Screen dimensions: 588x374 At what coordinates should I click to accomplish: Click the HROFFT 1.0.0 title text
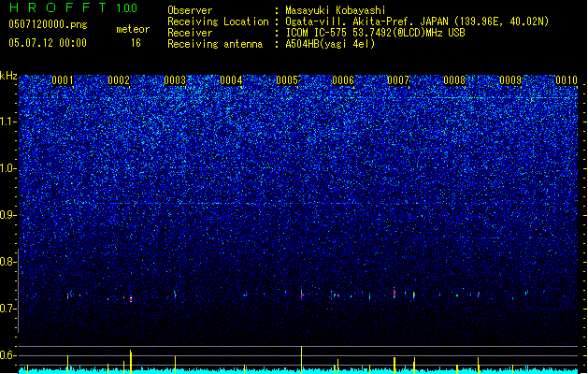pos(73,7)
